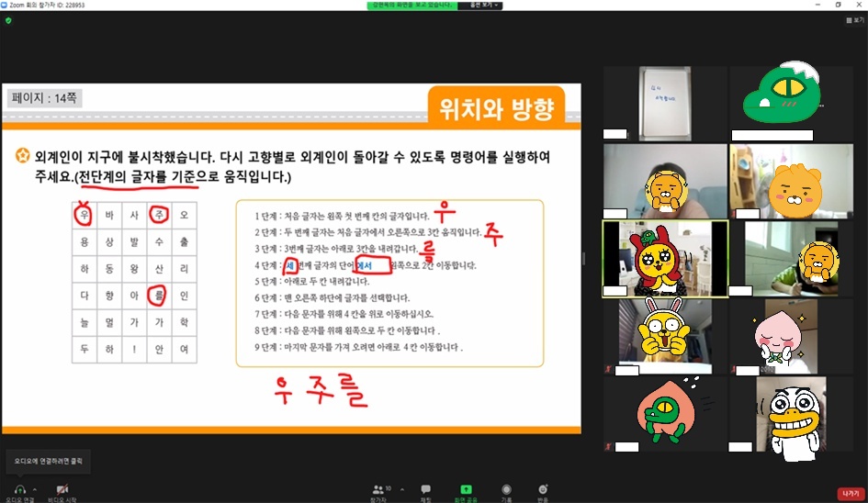Select the grinning duck Tube video tile

(x=791, y=413)
